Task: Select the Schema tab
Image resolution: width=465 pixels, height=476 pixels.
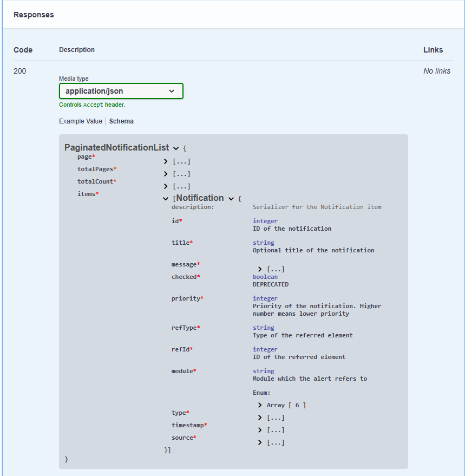Action: tap(121, 121)
